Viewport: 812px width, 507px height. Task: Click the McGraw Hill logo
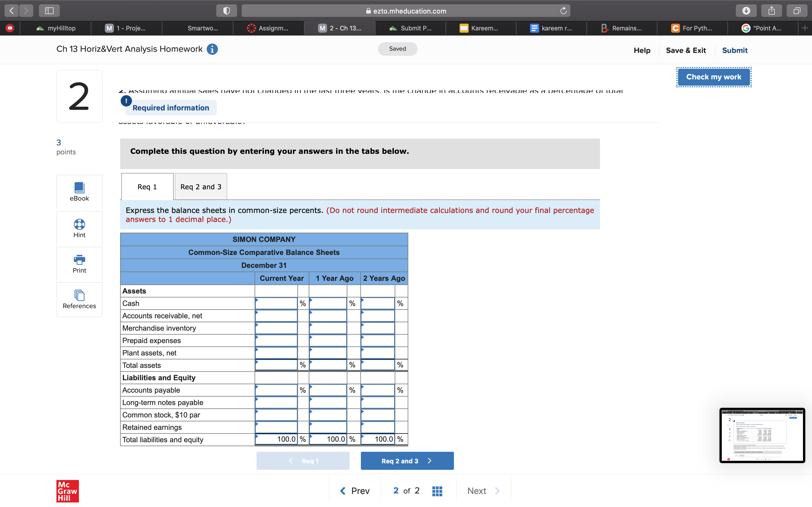point(67,491)
